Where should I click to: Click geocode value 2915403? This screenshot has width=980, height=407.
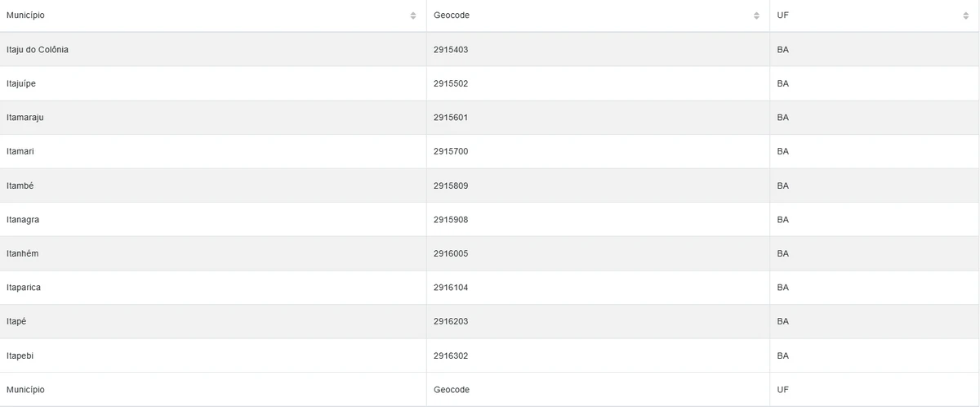(x=451, y=50)
